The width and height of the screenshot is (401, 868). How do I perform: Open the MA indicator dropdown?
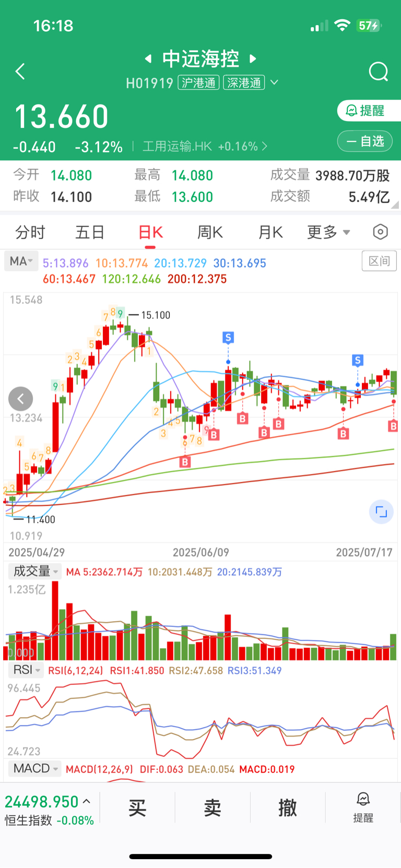tap(21, 261)
